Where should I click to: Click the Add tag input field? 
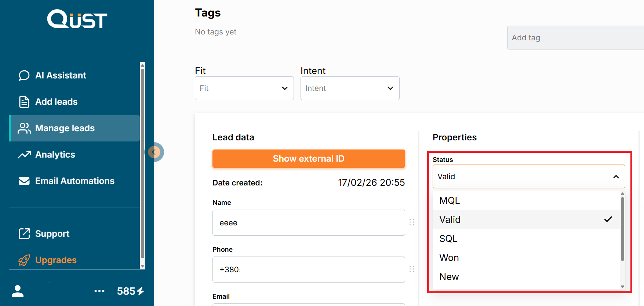575,38
